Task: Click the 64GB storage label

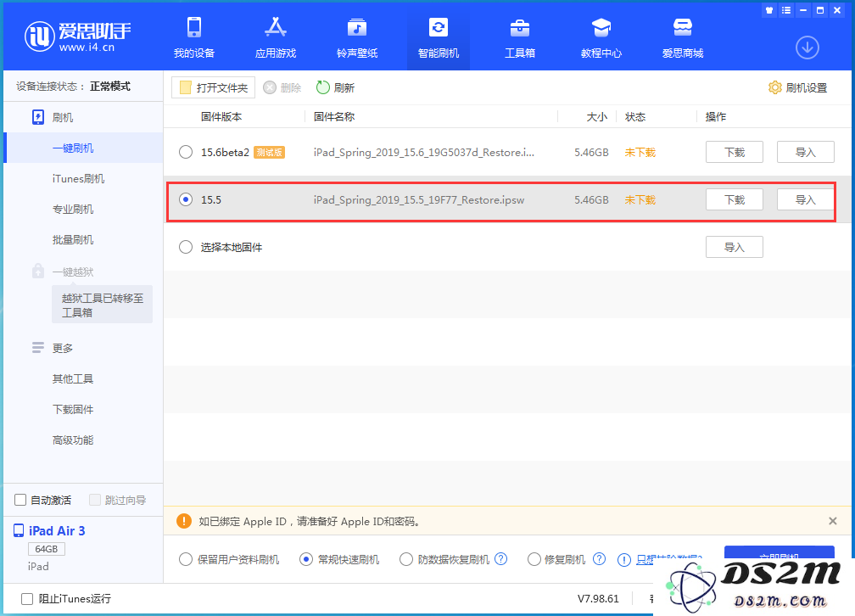Action: (47, 548)
